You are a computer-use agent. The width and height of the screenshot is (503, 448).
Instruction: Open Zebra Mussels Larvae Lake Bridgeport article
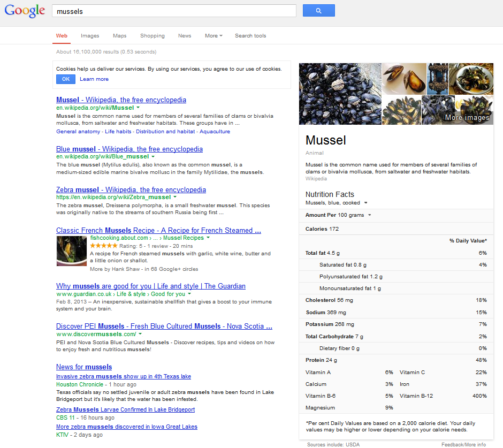pos(125,409)
